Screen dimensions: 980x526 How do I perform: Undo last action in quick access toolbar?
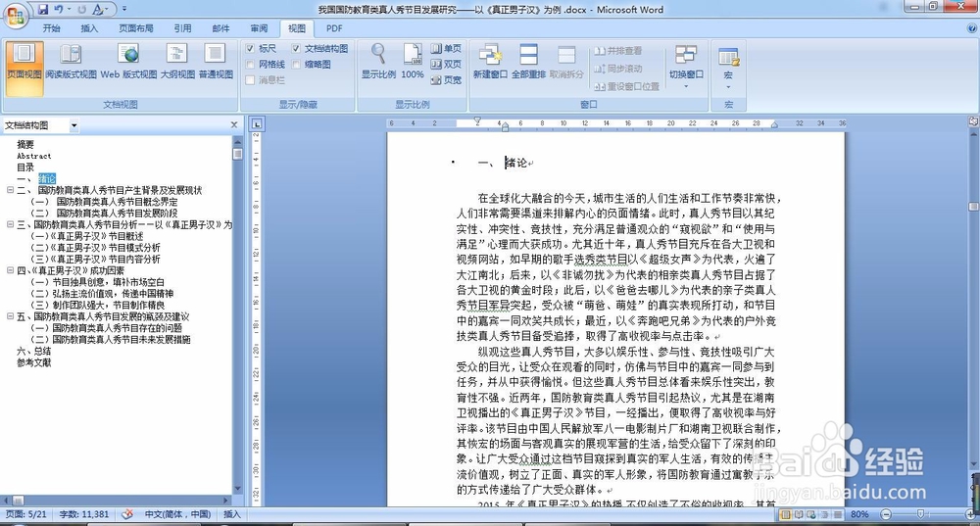click(x=59, y=10)
